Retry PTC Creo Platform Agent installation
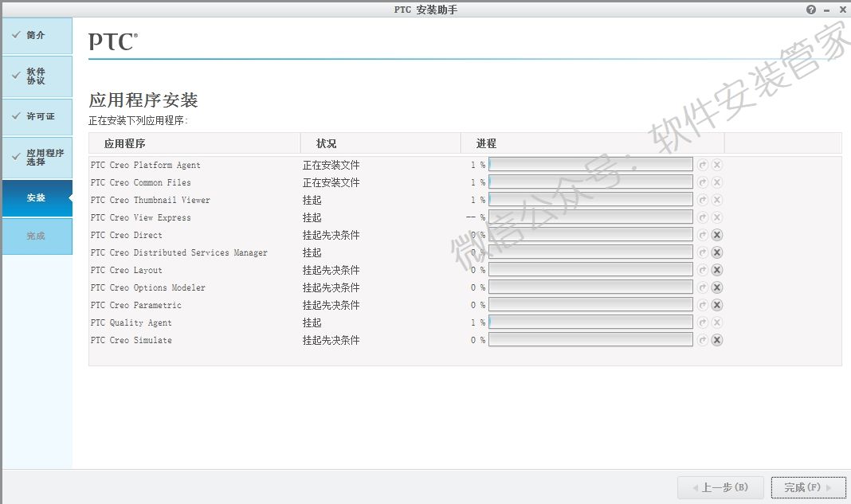Viewport: 851px width, 504px height. [703, 164]
